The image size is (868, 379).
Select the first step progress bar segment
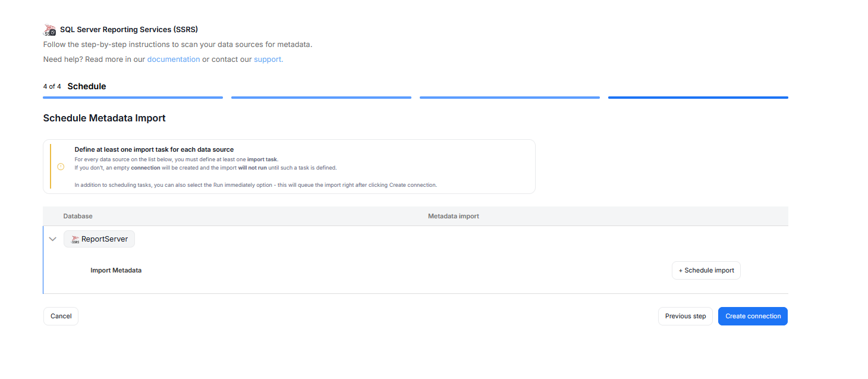[x=133, y=98]
